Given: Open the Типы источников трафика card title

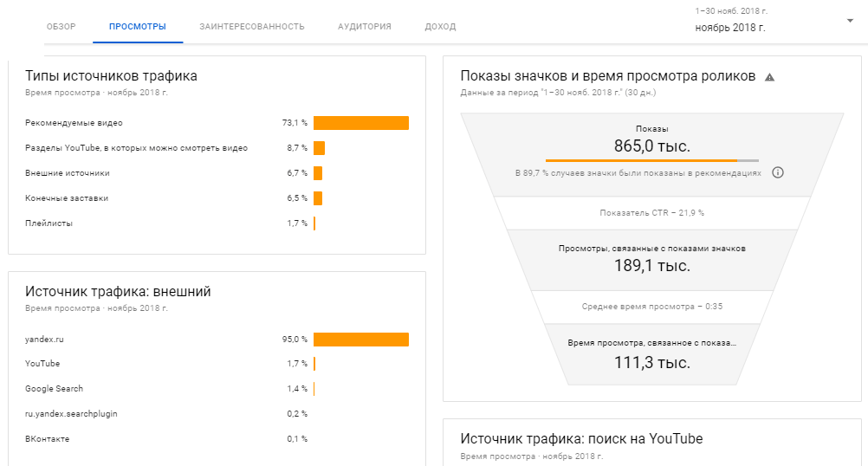Looking at the screenshot, I should pyautogui.click(x=111, y=75).
